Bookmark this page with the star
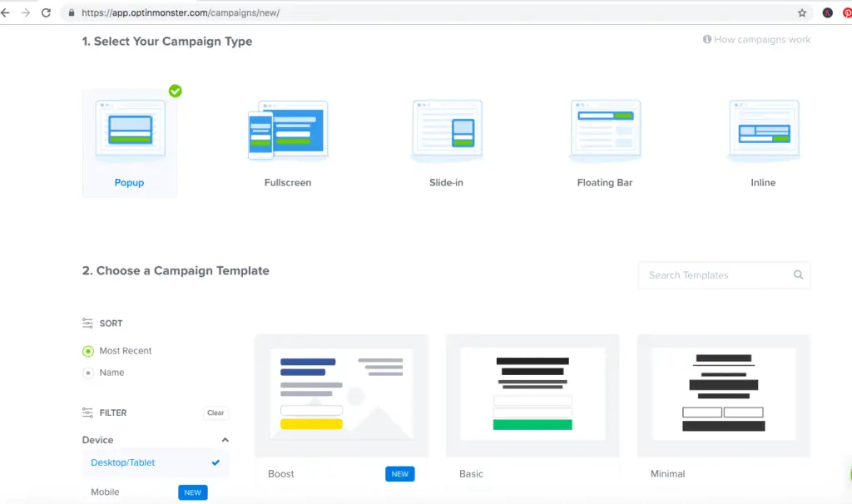This screenshot has height=504, width=852. (x=802, y=13)
